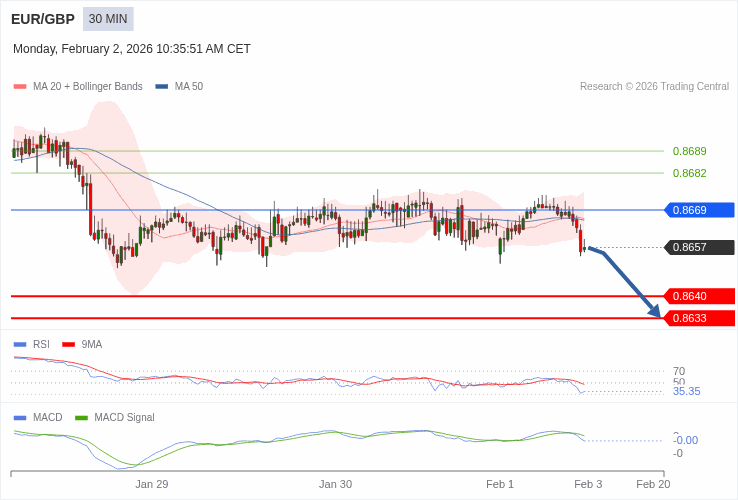Viewport: 738px width, 500px height.
Task: Click the RSI legend color swatch
Action: [x=20, y=345]
